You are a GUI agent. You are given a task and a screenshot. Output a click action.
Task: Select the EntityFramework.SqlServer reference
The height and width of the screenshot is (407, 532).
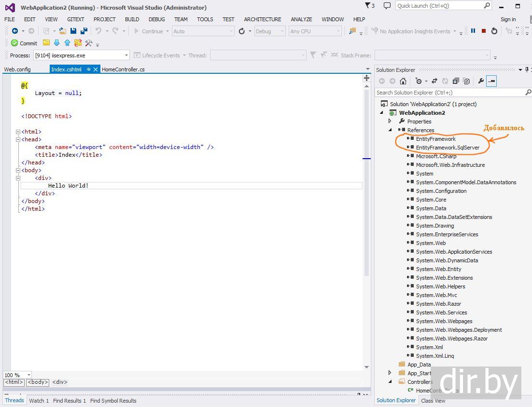[448, 148]
